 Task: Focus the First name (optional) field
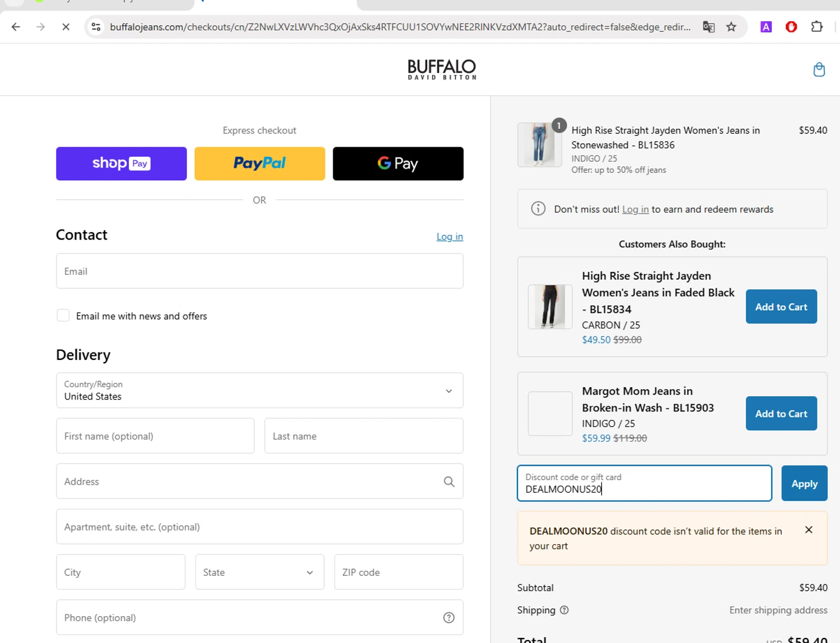pyautogui.click(x=155, y=436)
